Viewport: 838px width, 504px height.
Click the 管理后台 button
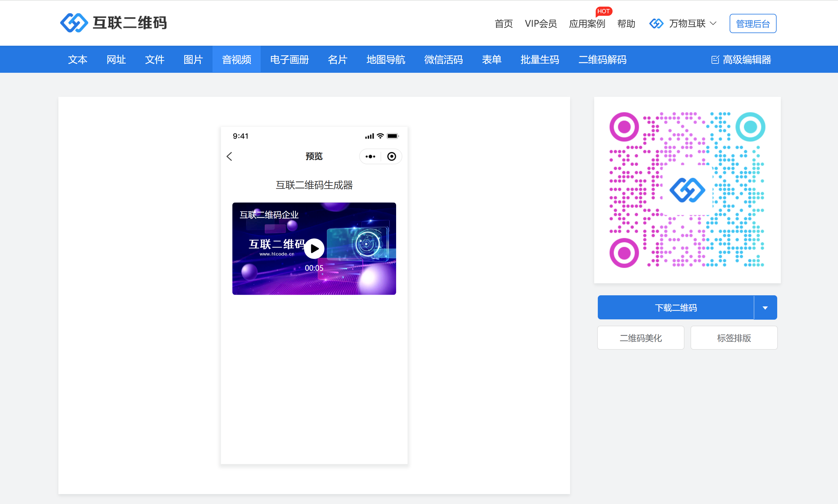(753, 23)
